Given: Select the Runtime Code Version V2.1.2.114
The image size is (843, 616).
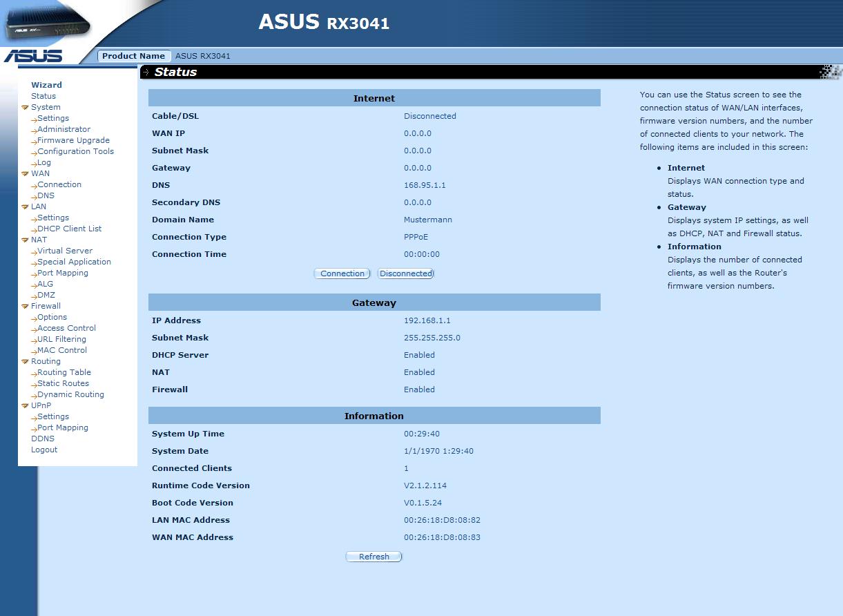Looking at the screenshot, I should tap(425, 485).
